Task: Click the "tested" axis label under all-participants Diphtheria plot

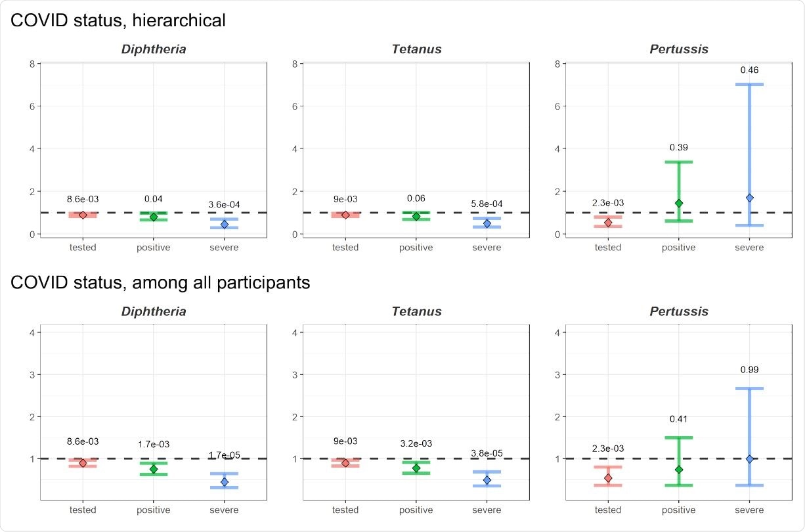Action: point(83,510)
